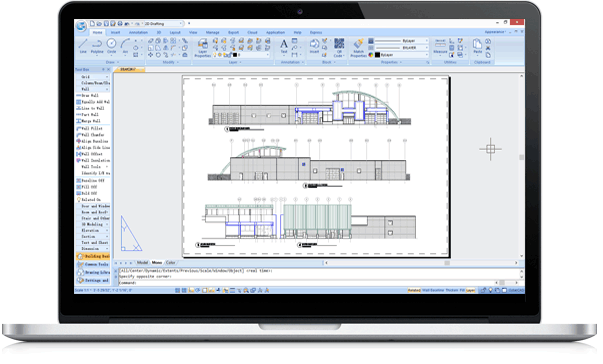Click the black ByLayer color swatch

click(x=377, y=55)
